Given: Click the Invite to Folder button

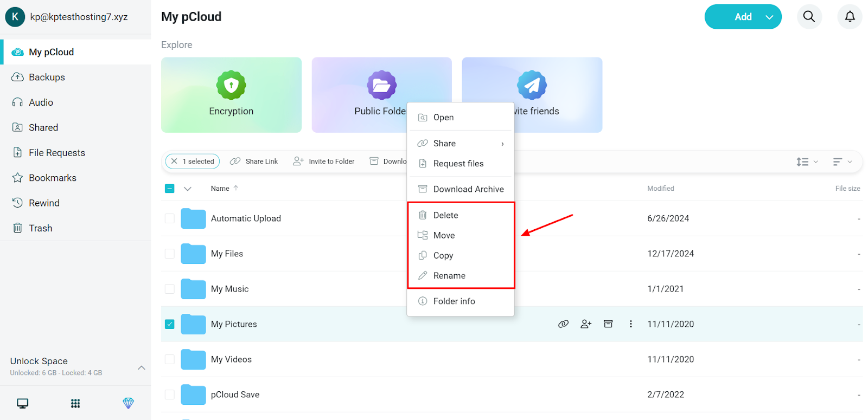Looking at the screenshot, I should (x=324, y=161).
